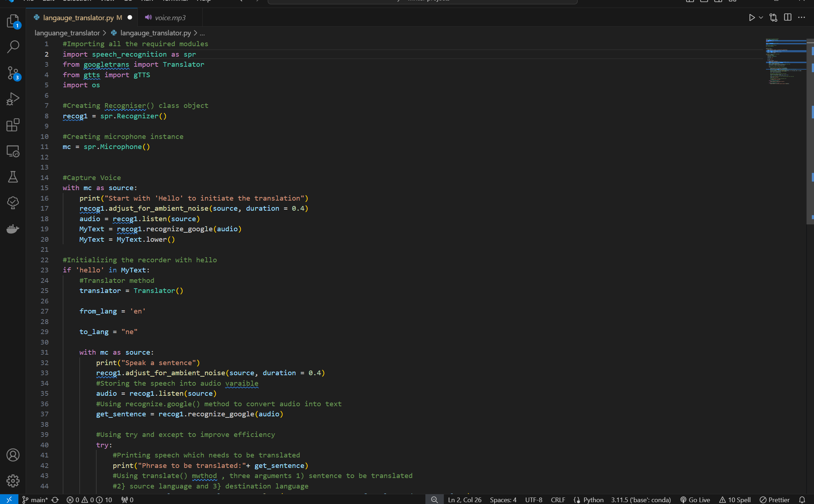Synchronize changes with sync icon
Viewport: 814px width, 504px height.
(55, 500)
